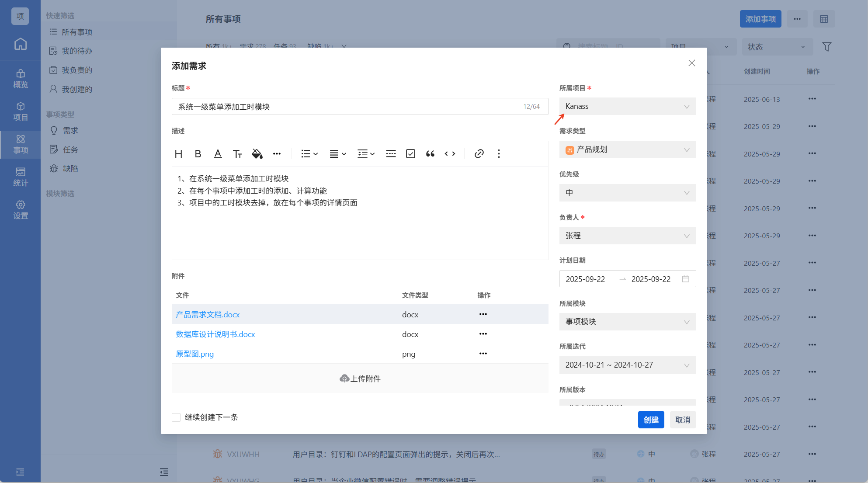Open the 数据库设计说明书.docx link
868x483 pixels.
point(215,334)
